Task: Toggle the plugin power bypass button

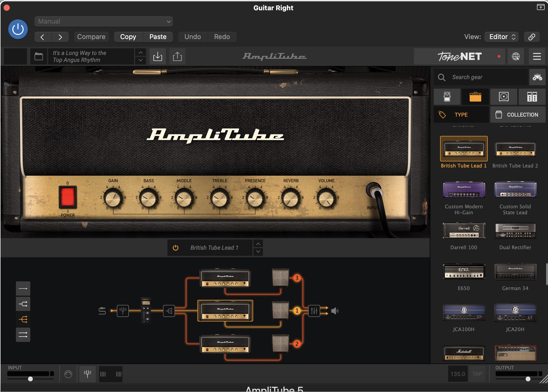Action: click(x=18, y=29)
